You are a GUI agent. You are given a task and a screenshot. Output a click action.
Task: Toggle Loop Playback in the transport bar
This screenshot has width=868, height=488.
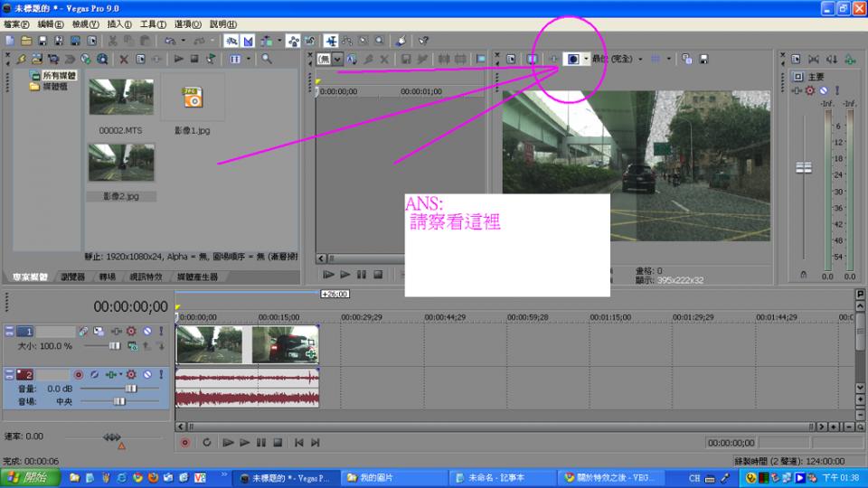pyautogui.click(x=206, y=442)
